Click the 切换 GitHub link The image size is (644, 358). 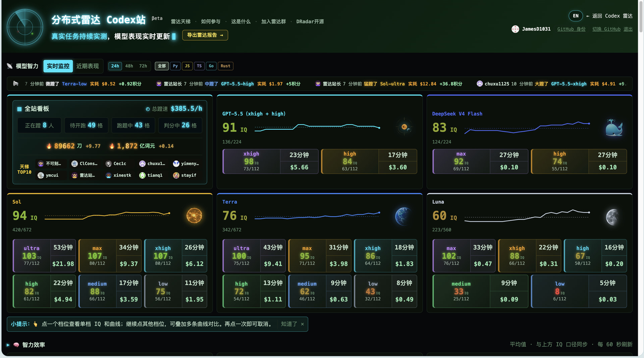(606, 29)
